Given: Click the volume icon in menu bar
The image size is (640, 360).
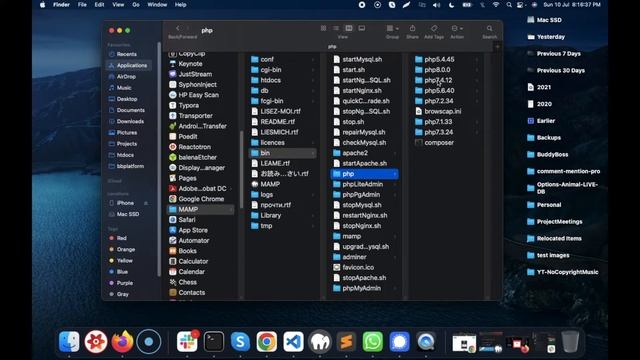Looking at the screenshot, I should pyautogui.click(x=436, y=5).
